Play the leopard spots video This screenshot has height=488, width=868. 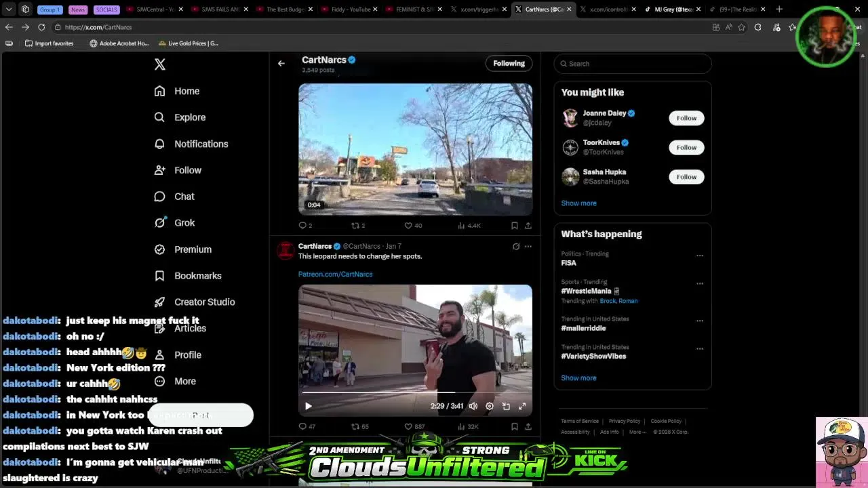pos(308,406)
